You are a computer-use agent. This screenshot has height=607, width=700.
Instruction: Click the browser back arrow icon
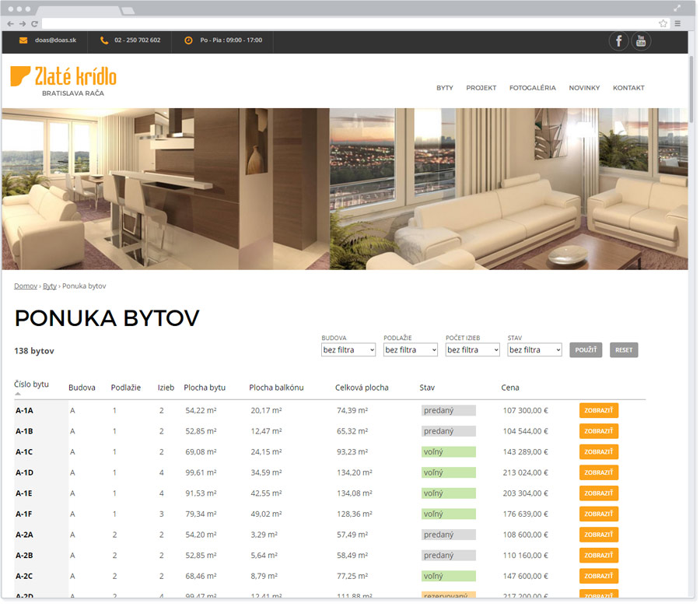[9, 23]
